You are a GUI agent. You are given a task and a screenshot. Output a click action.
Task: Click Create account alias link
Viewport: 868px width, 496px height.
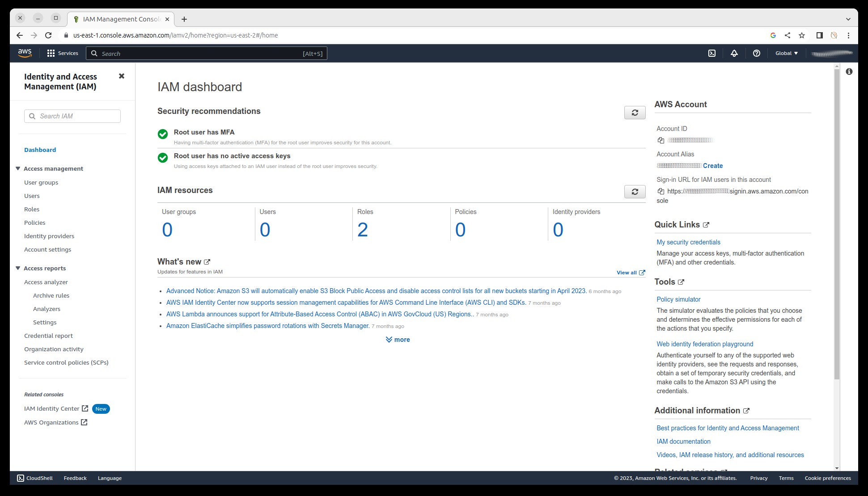click(713, 166)
